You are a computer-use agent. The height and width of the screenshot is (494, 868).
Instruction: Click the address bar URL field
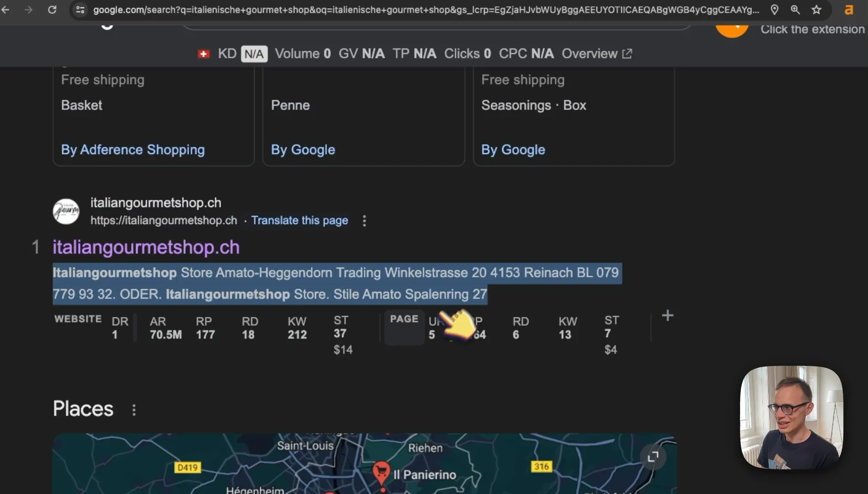425,9
